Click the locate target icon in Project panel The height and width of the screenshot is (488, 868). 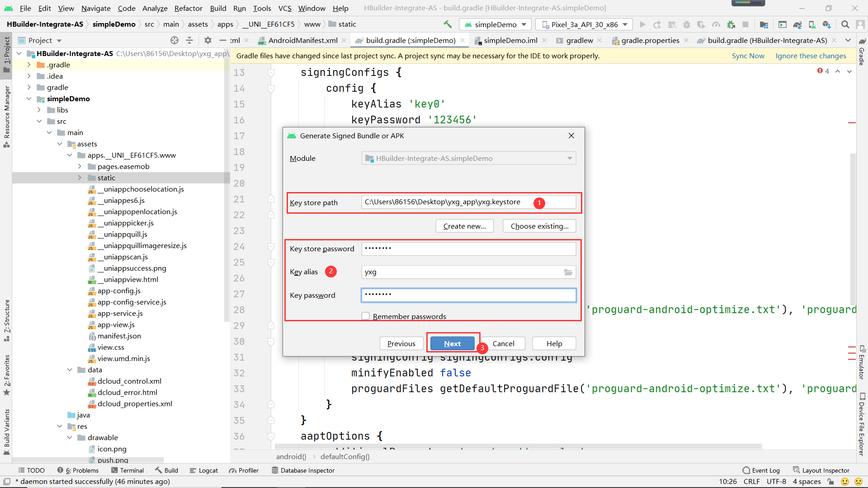175,40
